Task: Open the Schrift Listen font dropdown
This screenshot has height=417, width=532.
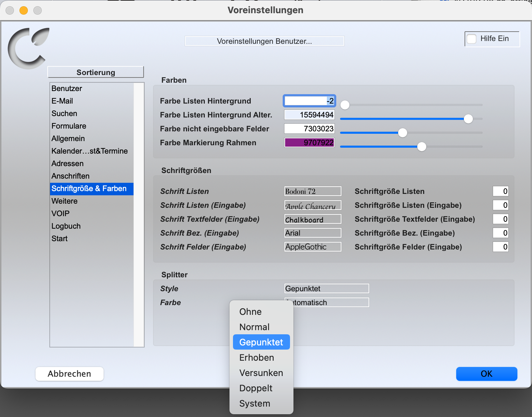Action: tap(313, 191)
